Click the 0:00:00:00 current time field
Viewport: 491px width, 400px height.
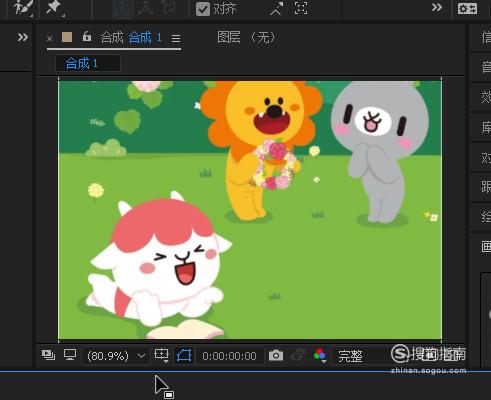(229, 356)
